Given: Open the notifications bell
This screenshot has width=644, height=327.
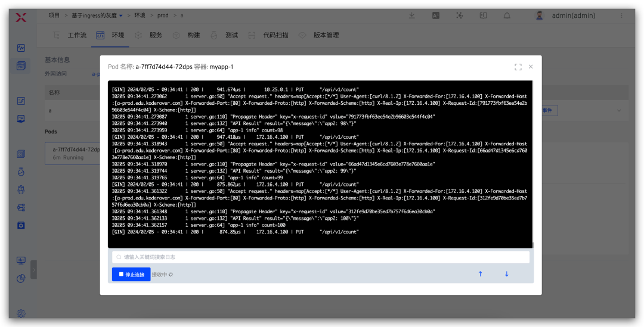Looking at the screenshot, I should [507, 15].
